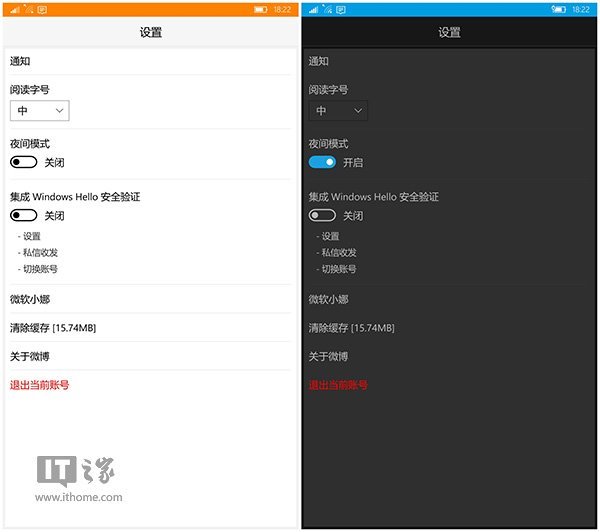Turn off 夜间模式 switch in dark theme
Screen dimensions: 600x532
322,162
